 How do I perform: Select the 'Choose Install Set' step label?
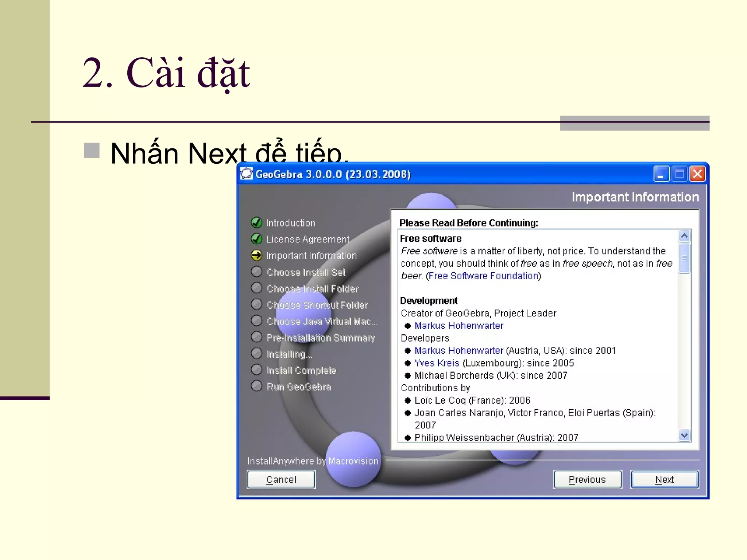306,272
